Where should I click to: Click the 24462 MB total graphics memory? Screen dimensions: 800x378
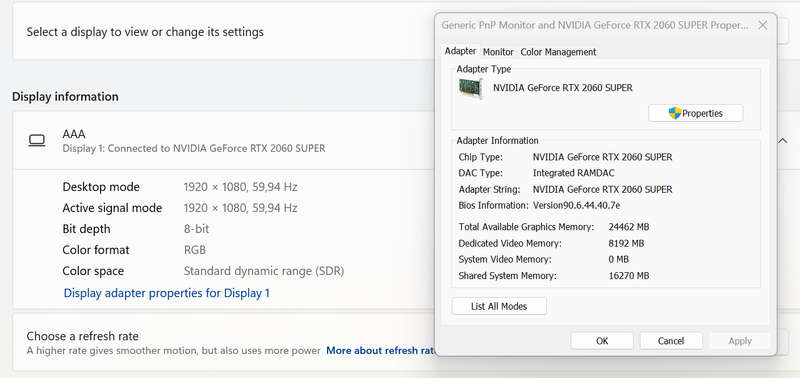(x=629, y=227)
